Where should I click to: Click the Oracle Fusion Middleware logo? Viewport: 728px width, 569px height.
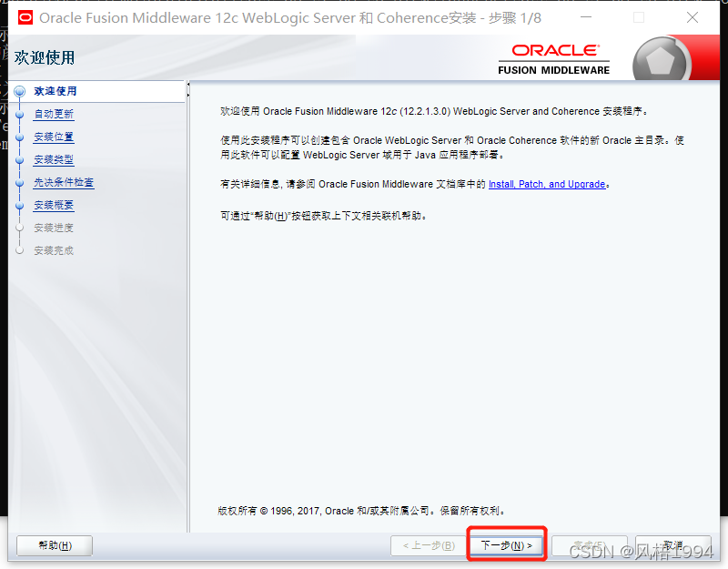pos(554,59)
